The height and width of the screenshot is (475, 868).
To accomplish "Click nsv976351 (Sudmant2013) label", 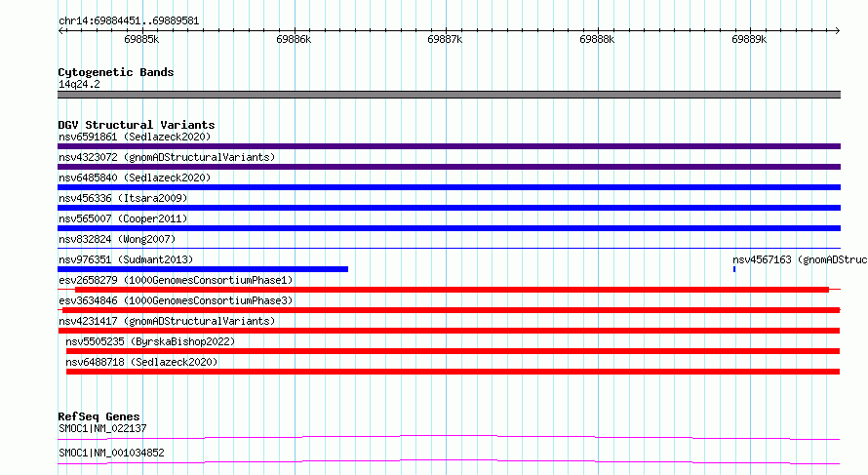I will [126, 259].
